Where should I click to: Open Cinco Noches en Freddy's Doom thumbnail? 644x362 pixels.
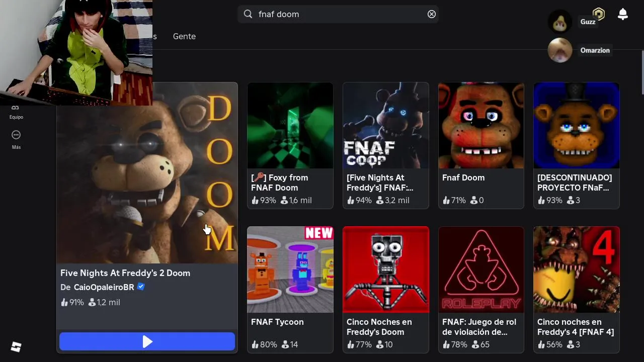386,269
